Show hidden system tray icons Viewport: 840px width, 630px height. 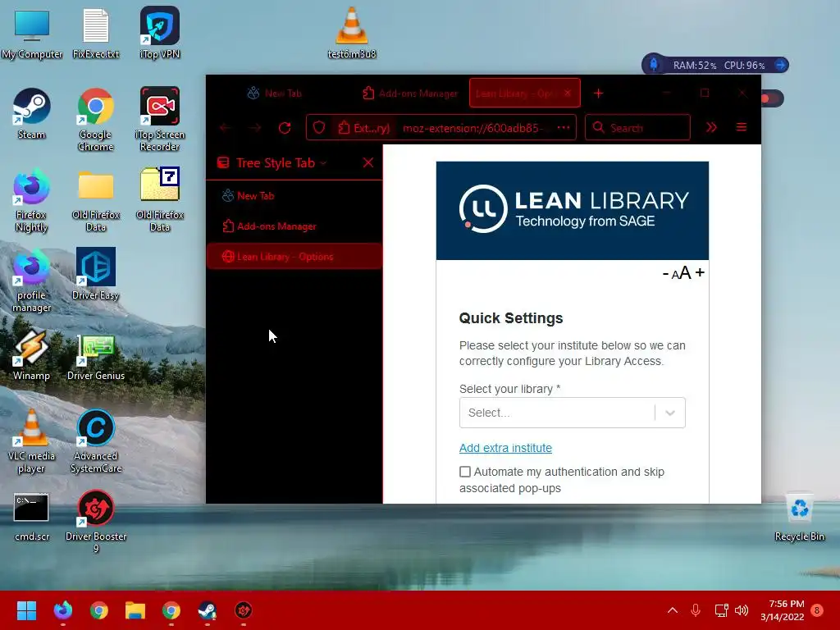tap(673, 610)
